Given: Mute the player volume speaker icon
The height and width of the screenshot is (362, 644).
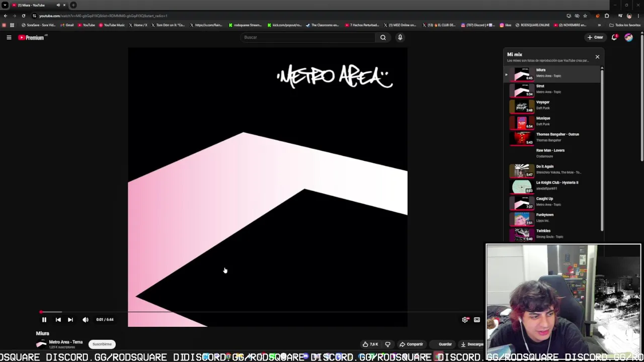Looking at the screenshot, I should (x=86, y=320).
